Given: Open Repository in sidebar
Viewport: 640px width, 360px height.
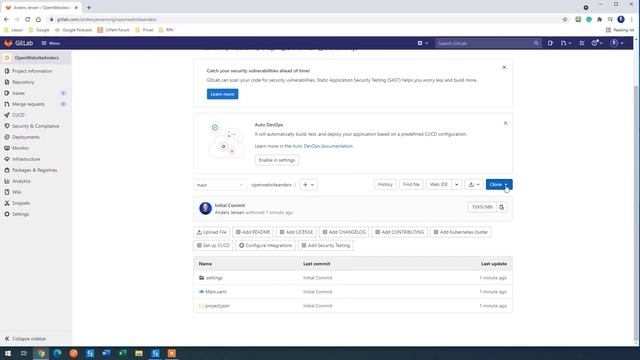Looking at the screenshot, I should [23, 82].
